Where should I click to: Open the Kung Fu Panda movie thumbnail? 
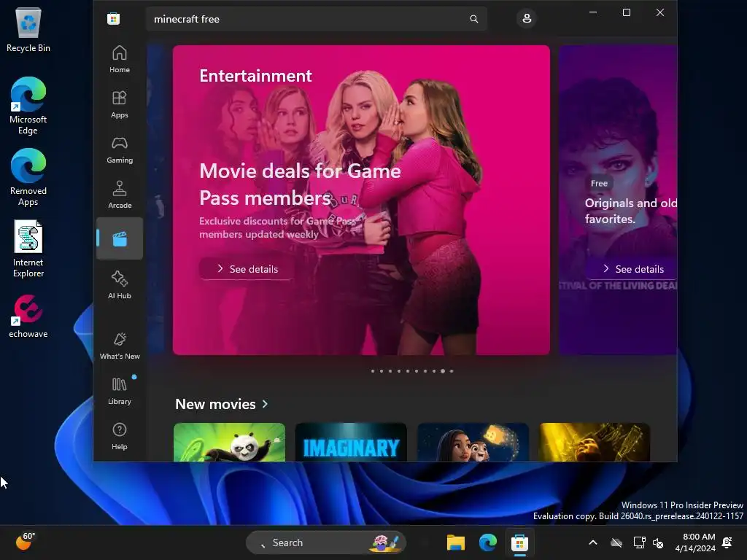(229, 442)
